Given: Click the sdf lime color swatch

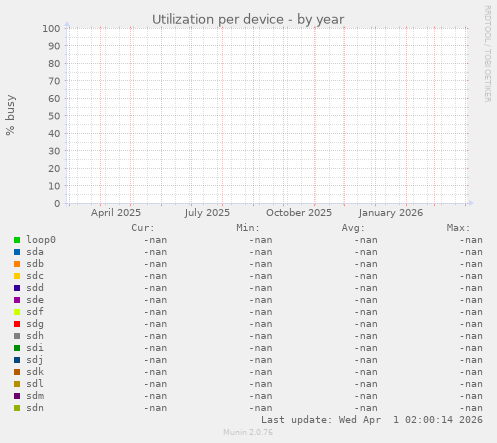Looking at the screenshot, I should tap(17, 312).
